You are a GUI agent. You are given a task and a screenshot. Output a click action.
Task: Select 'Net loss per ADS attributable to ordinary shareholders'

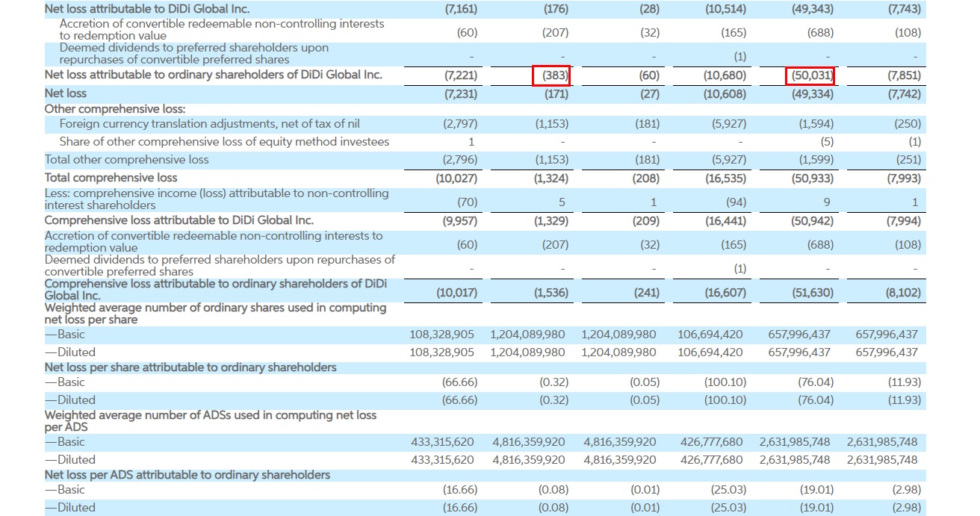coord(187,475)
